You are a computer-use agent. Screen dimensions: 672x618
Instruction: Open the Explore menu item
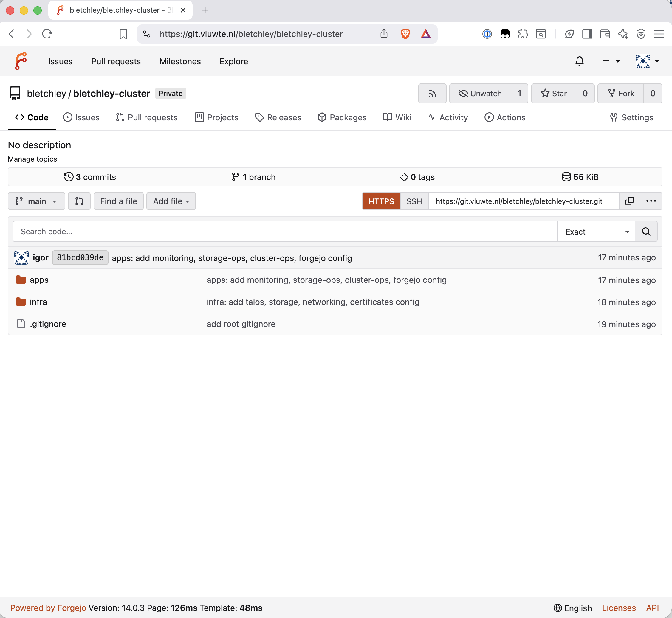click(x=233, y=61)
